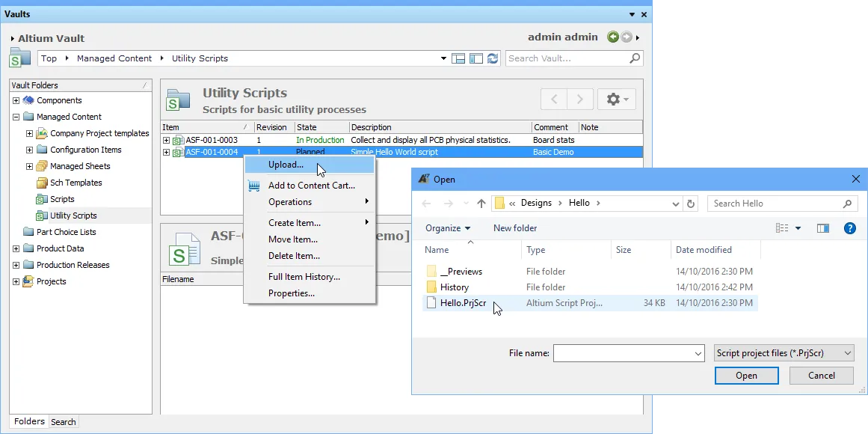
Task: Open the view options dropdown arrow
Action: pyautogui.click(x=798, y=227)
